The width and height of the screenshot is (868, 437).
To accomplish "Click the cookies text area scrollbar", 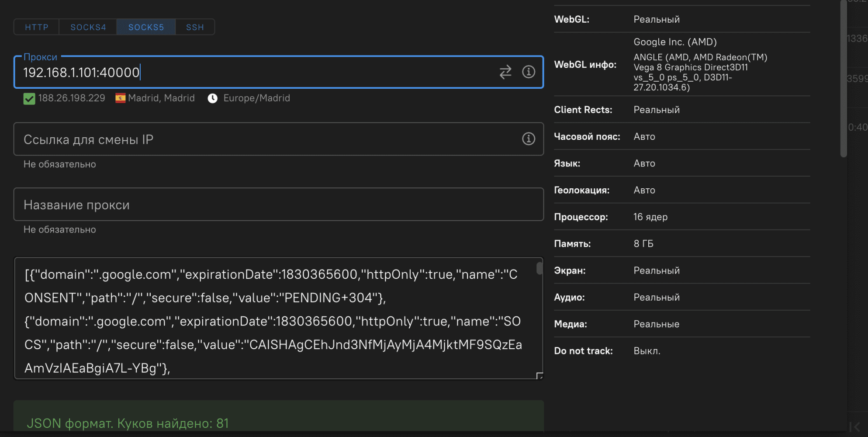I will [x=539, y=268].
